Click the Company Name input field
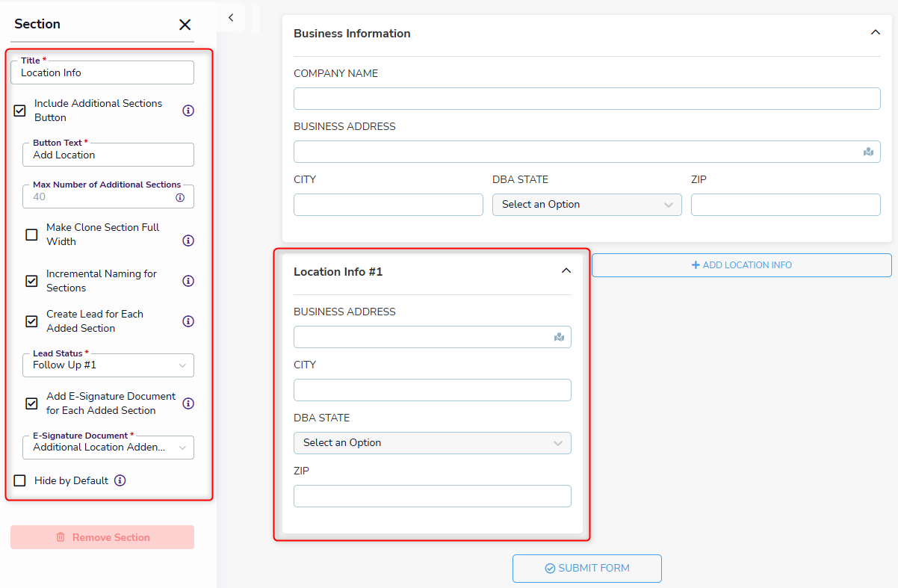898x588 pixels. [586, 99]
